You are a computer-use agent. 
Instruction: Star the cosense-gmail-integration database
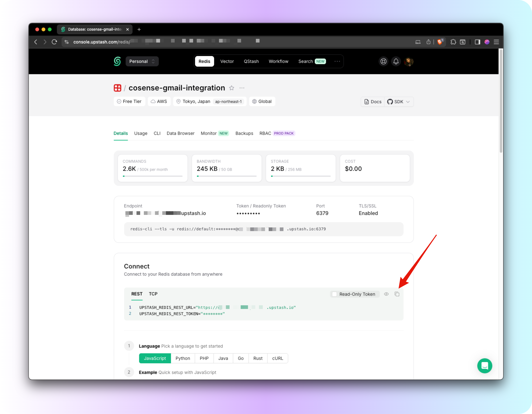point(231,88)
